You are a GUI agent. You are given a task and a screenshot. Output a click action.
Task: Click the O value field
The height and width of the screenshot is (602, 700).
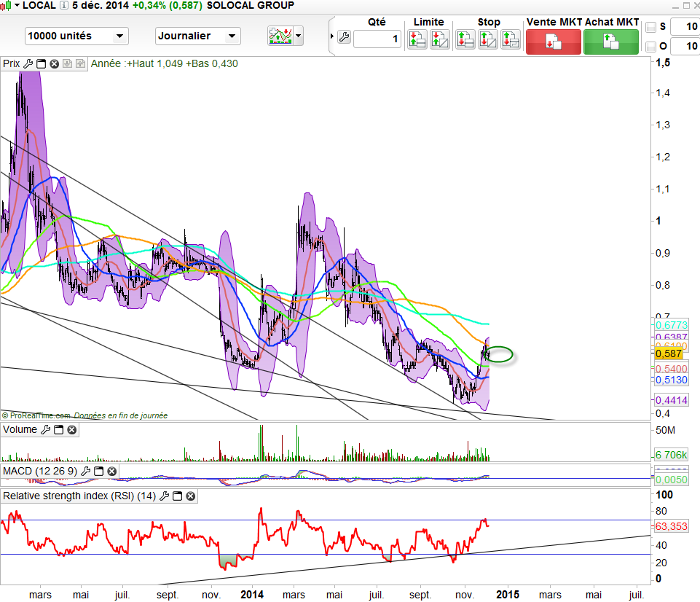(x=686, y=46)
